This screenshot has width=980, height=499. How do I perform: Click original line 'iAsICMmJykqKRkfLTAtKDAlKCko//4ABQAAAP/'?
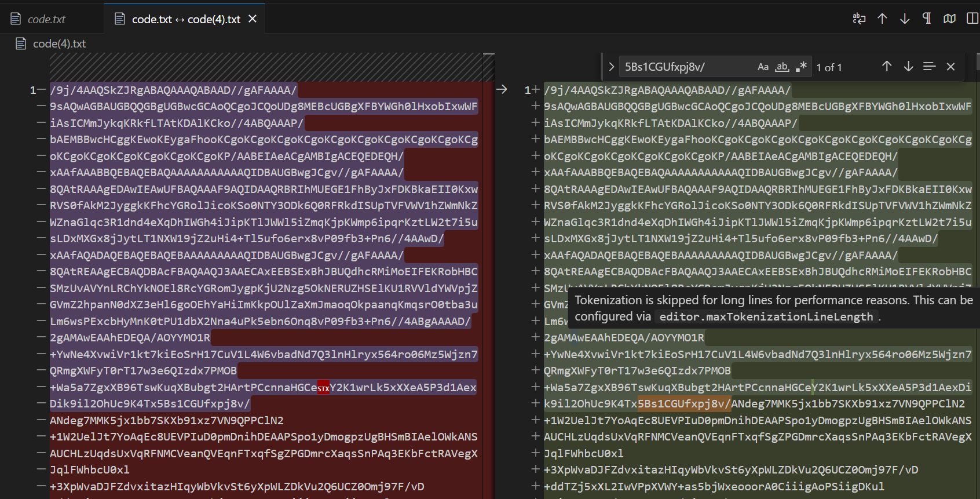[x=177, y=123]
